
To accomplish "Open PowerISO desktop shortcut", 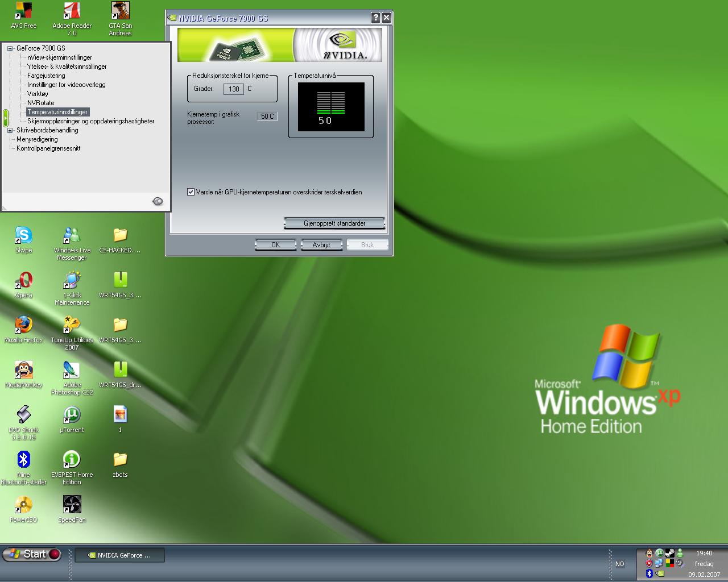I will 23,504.
